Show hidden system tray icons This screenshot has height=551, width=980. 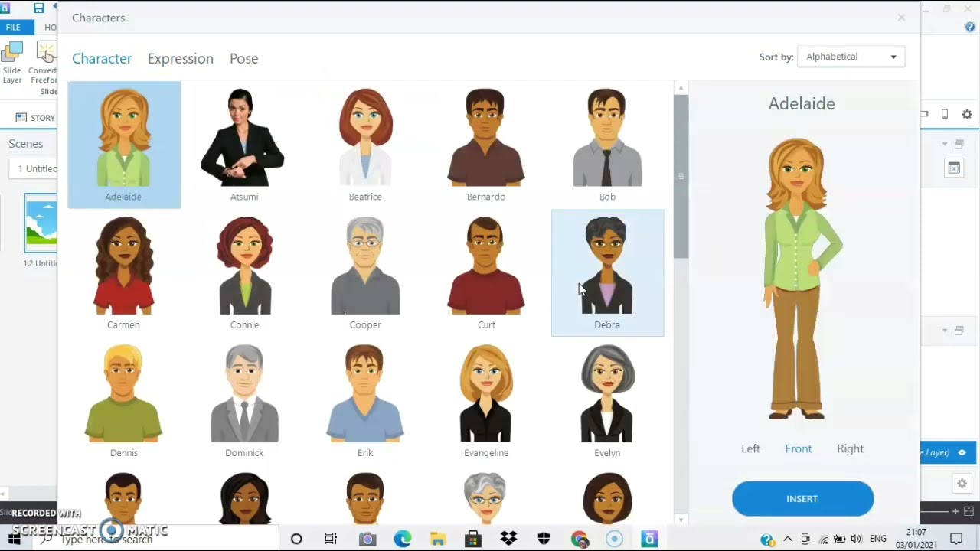(788, 540)
